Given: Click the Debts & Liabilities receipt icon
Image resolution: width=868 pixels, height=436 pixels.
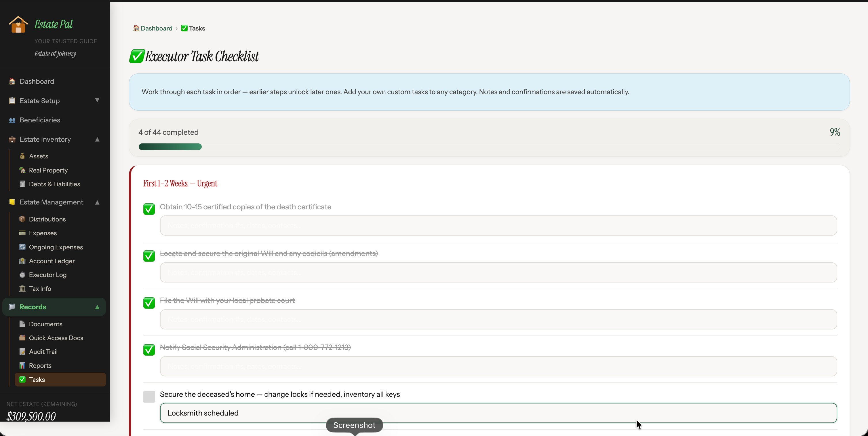Looking at the screenshot, I should click(22, 184).
